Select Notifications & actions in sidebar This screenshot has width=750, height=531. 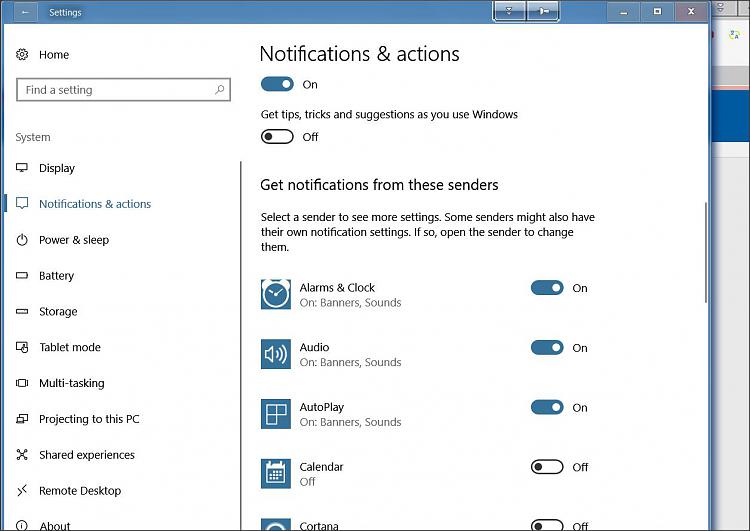(x=95, y=204)
